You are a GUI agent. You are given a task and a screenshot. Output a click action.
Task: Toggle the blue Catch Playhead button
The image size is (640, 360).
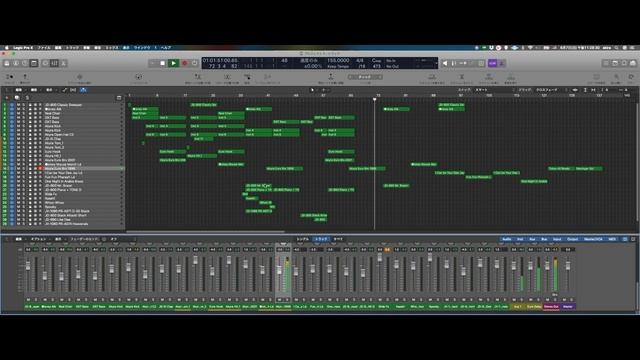click(83, 90)
